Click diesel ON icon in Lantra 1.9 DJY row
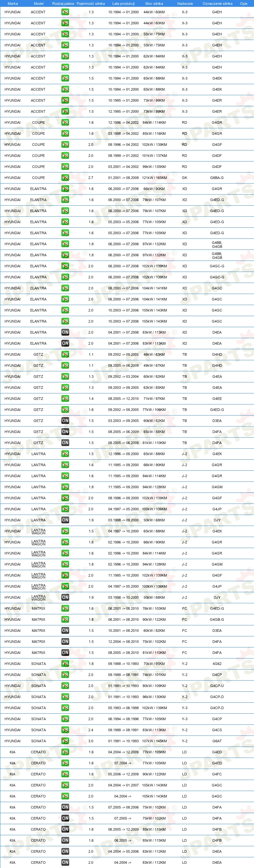 65,520
